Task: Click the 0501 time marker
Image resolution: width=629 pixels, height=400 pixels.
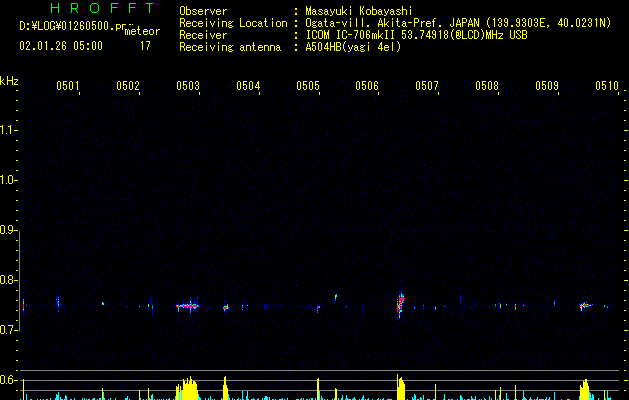Action: tap(67, 85)
